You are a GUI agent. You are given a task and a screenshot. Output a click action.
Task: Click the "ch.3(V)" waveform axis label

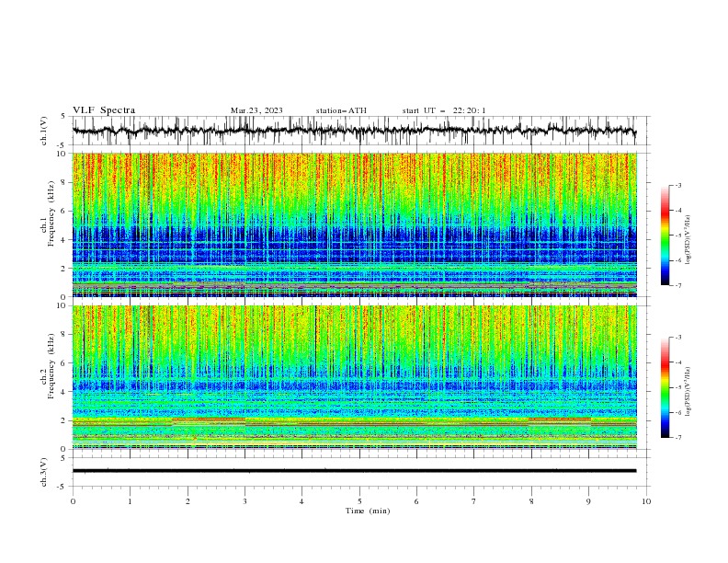point(44,473)
